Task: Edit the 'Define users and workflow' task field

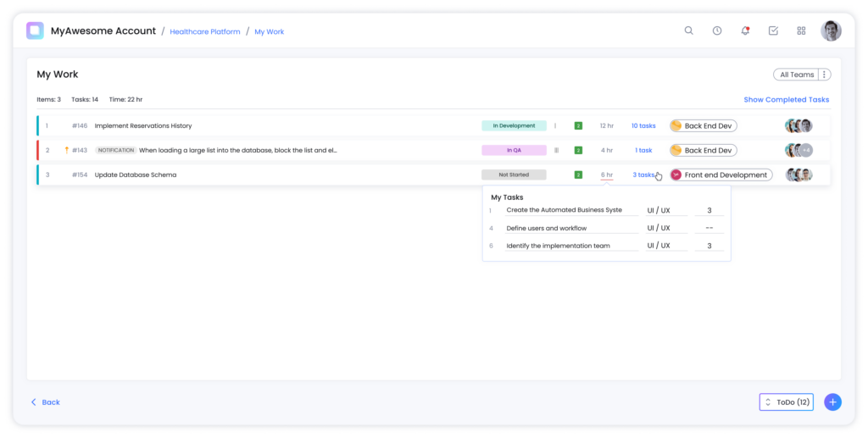Action: click(570, 228)
